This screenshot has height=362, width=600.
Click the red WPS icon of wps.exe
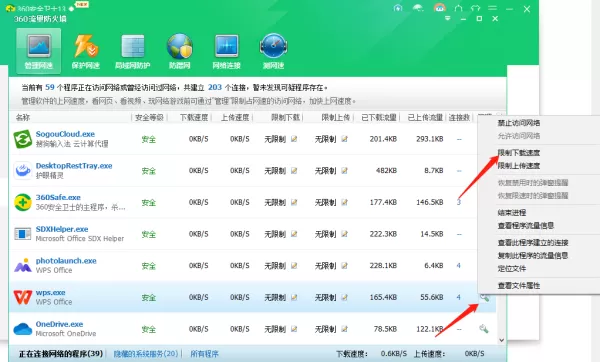(x=23, y=297)
